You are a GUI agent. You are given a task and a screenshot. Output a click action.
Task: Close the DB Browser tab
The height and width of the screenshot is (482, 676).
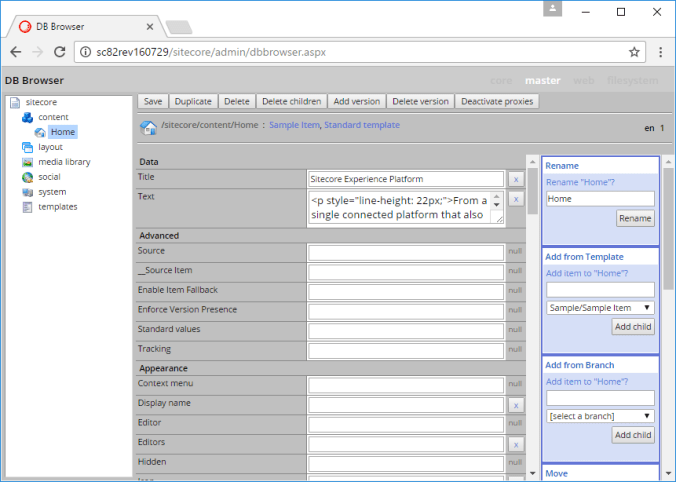pos(150,27)
